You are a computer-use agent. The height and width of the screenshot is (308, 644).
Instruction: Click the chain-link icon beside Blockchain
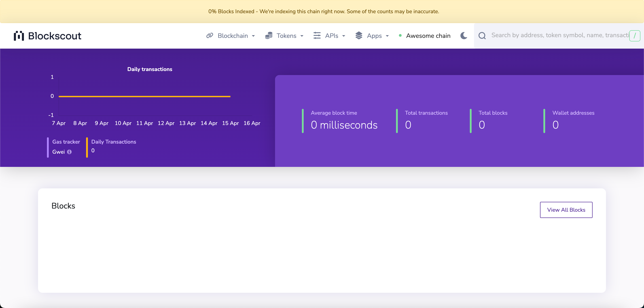pos(209,36)
